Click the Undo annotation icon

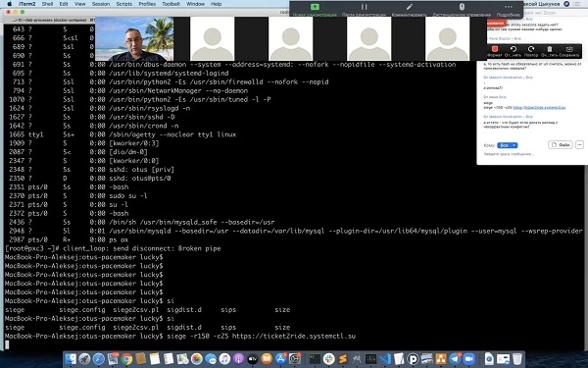514,49
